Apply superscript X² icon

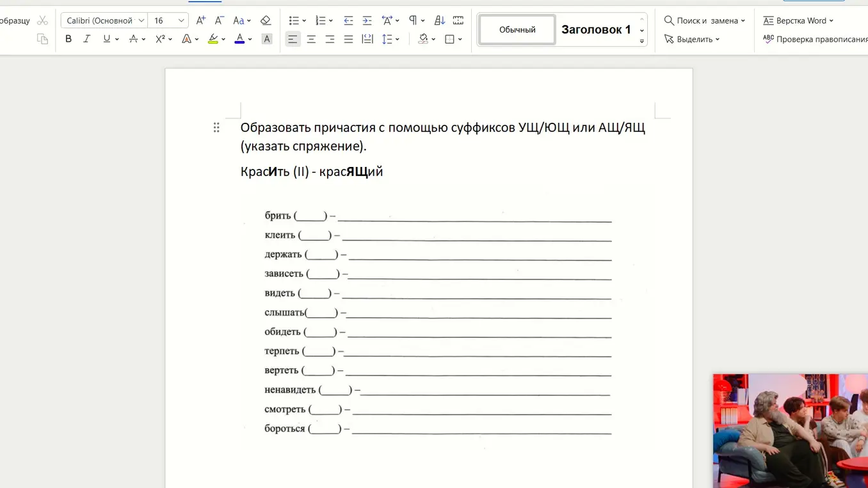tap(160, 39)
